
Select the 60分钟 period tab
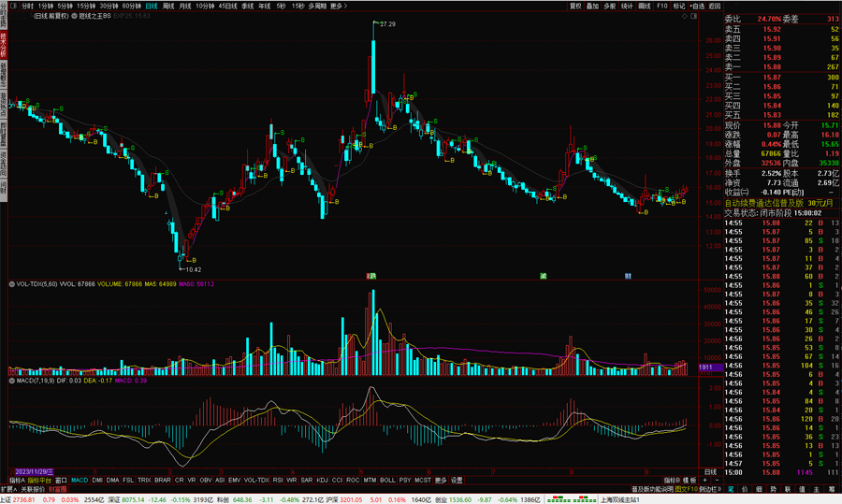(131, 6)
